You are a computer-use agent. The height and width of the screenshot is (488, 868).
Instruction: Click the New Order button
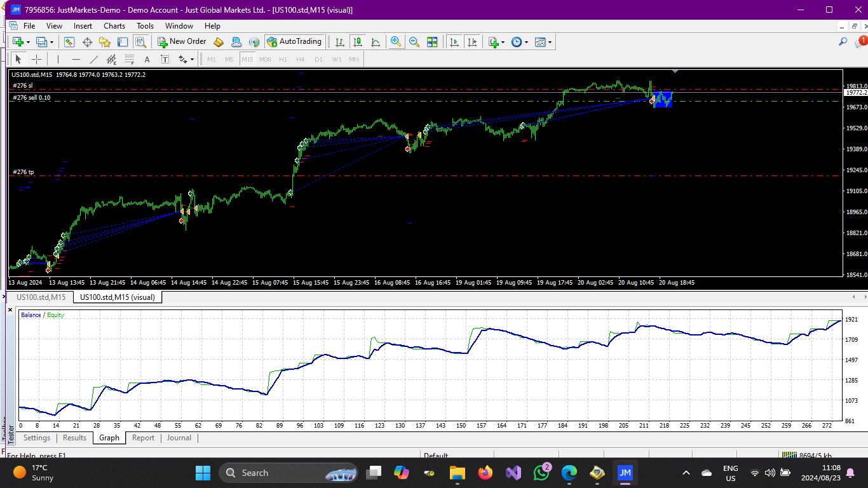point(182,42)
